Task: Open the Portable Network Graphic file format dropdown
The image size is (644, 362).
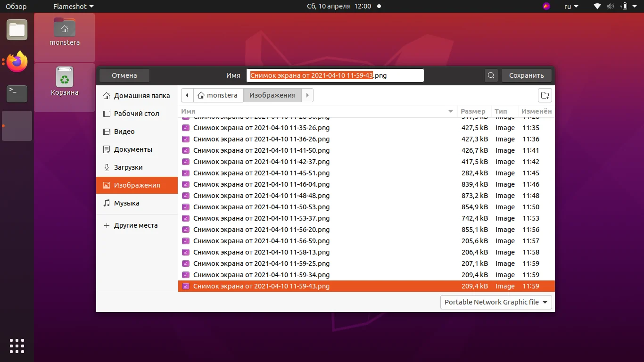Action: click(x=495, y=302)
